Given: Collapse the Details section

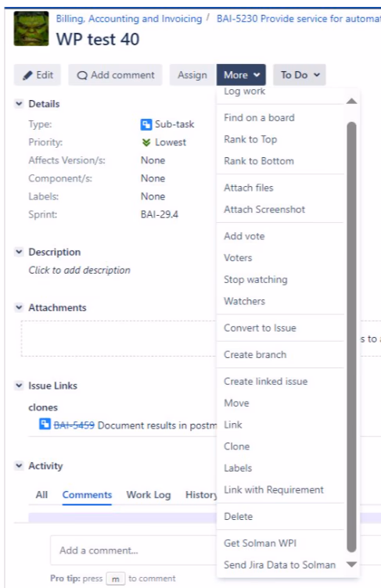Looking at the screenshot, I should (19, 103).
